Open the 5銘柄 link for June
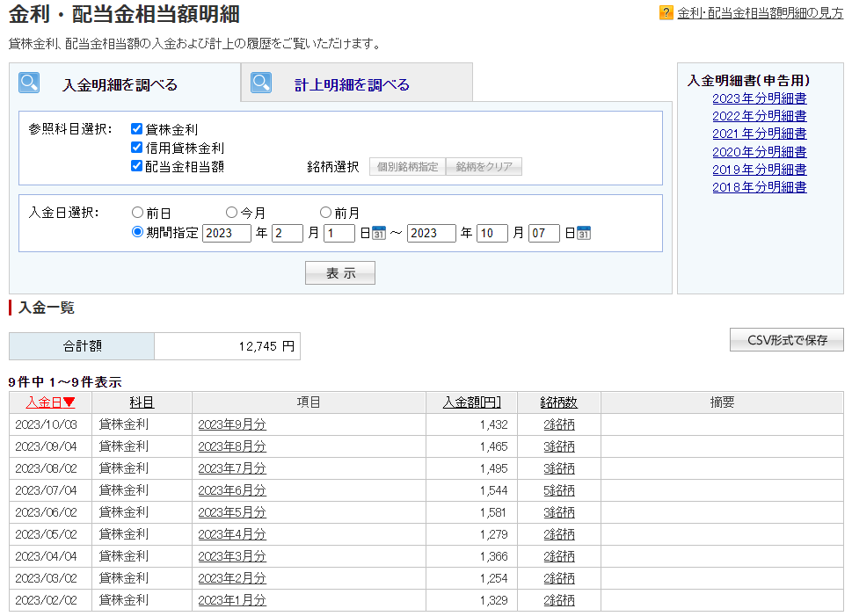This screenshot has width=852, height=616. coord(558,490)
